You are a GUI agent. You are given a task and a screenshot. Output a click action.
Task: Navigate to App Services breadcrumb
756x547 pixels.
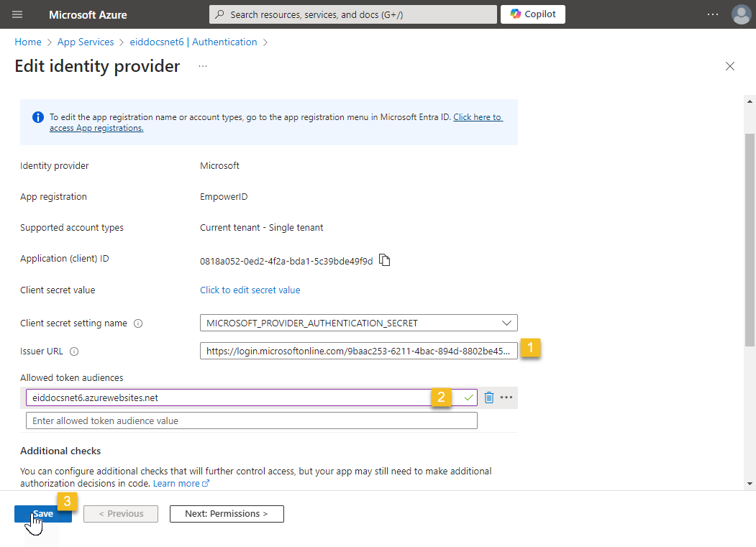[x=86, y=42]
